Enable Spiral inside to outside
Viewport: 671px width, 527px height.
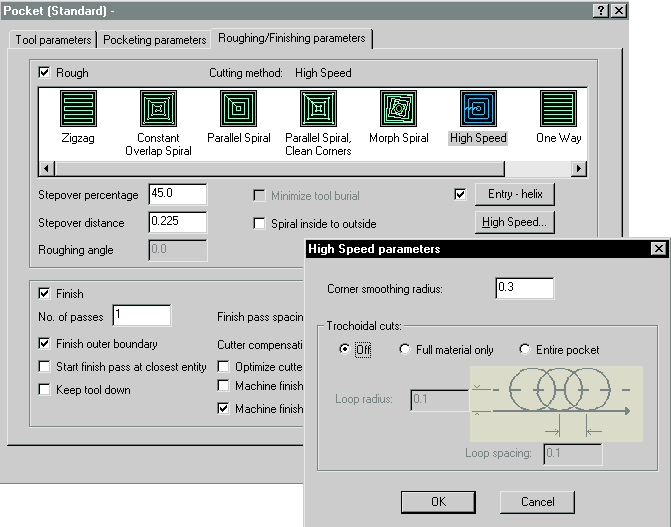point(260,223)
